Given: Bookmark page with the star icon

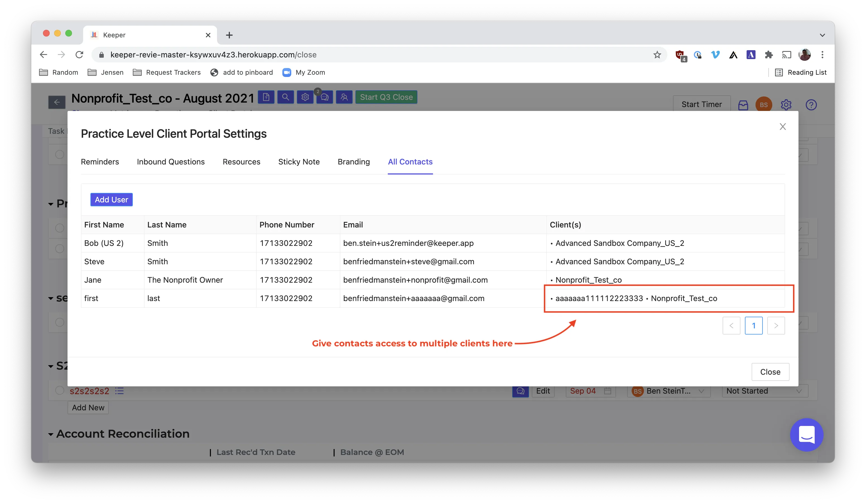Looking at the screenshot, I should (657, 55).
